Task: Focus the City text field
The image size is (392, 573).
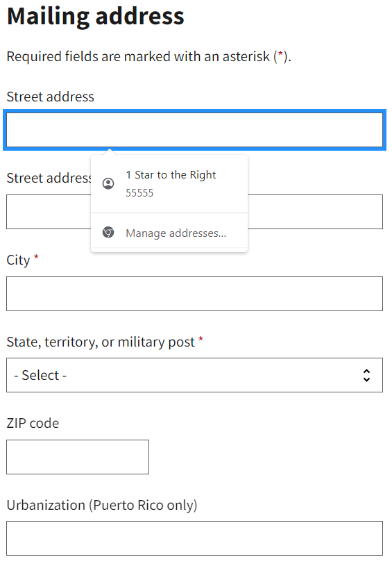Action: tap(194, 294)
